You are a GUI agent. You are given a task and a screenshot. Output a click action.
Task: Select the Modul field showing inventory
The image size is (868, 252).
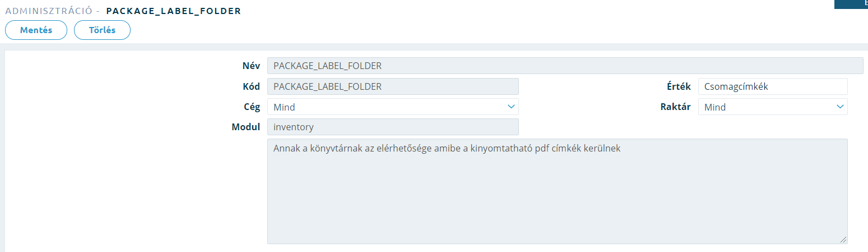393,127
